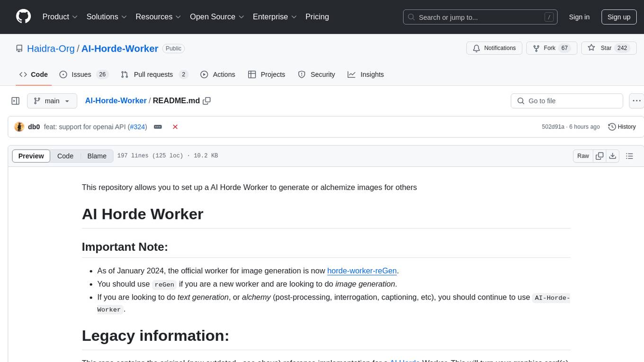Focus the Search or jump to field
This screenshot has height=362, width=644.
(x=481, y=17)
